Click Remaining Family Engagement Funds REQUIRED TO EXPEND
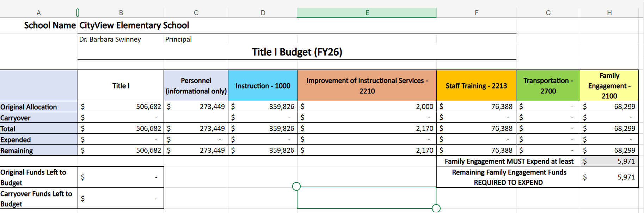Viewport: 644px width, 213px height. pos(509,177)
